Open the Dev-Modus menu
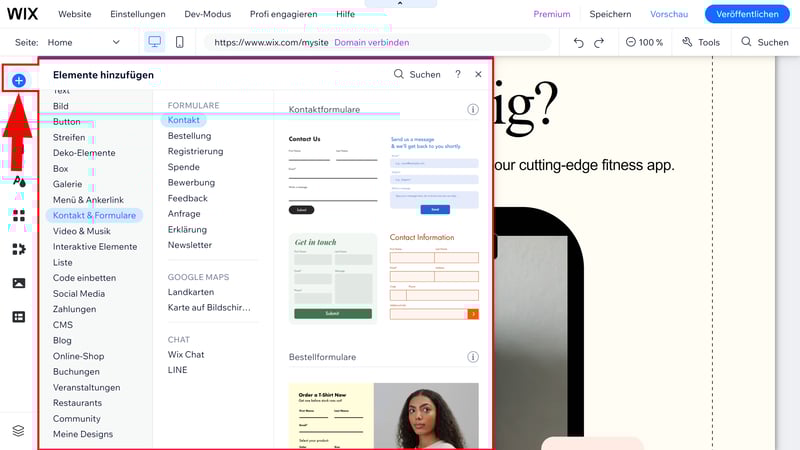 click(x=208, y=14)
